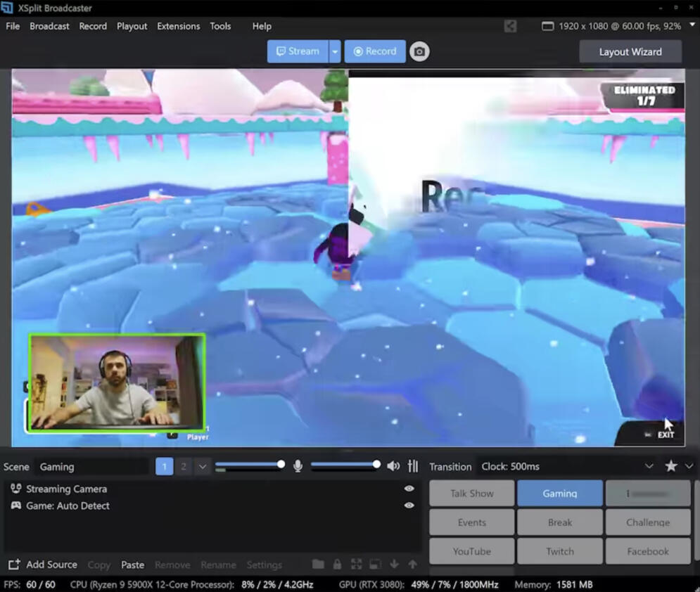The image size is (700, 592).
Task: Open the Stream button dropdown arrow
Action: [x=335, y=51]
